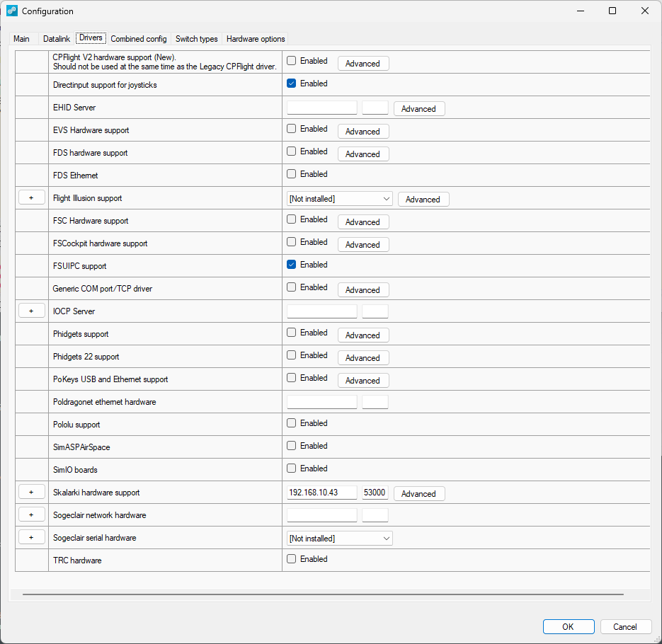Toggle SimIO boards Enabled
Screen dimensions: 662x644
point(291,468)
